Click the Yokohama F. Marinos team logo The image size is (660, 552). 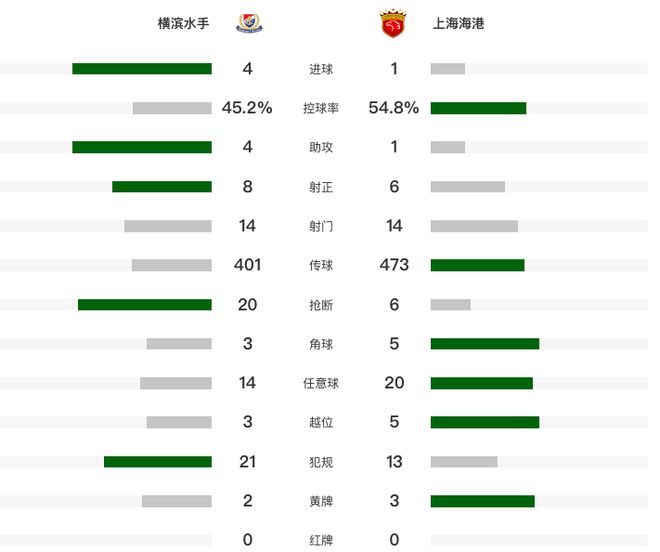(247, 23)
